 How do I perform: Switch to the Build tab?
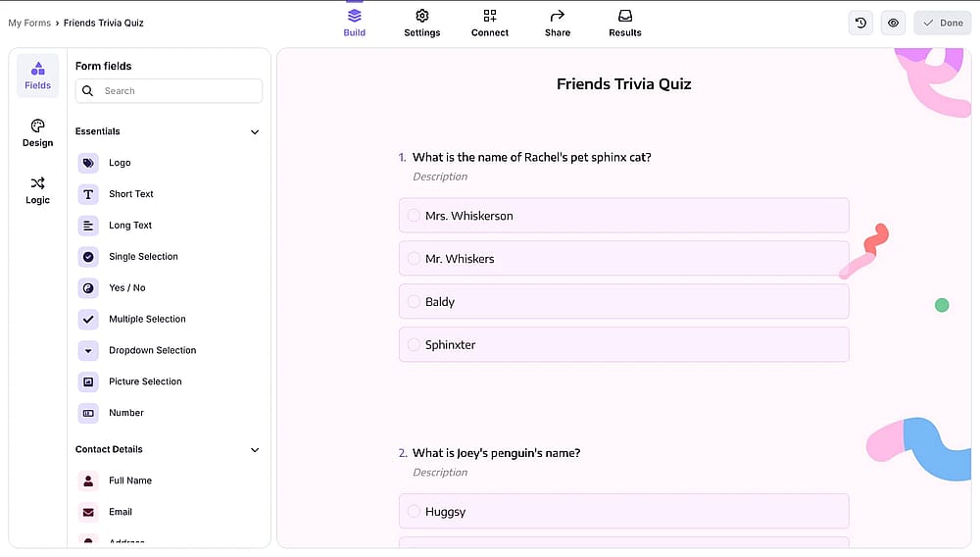(x=355, y=24)
